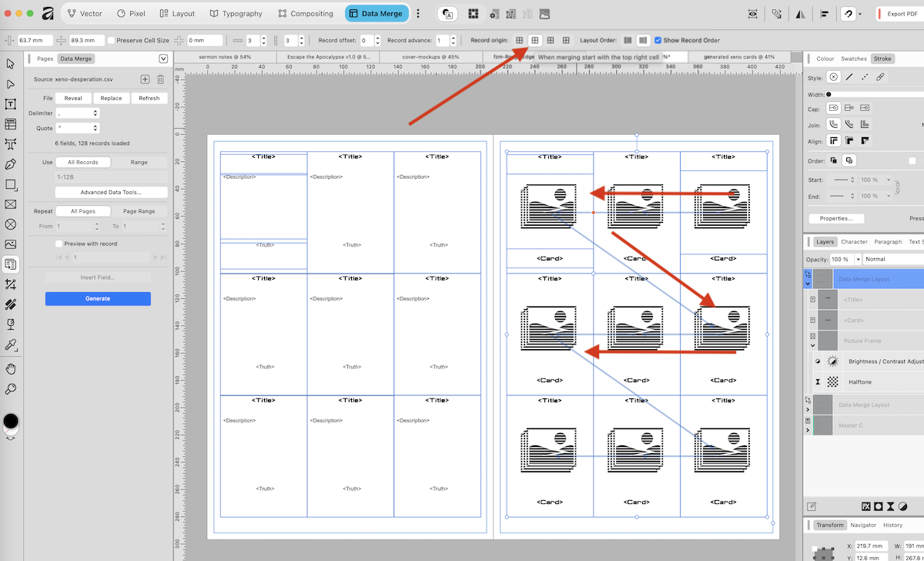Viewport: 924px width, 561px height.
Task: Click the FX layer effects icon
Action: pyautogui.click(x=865, y=506)
